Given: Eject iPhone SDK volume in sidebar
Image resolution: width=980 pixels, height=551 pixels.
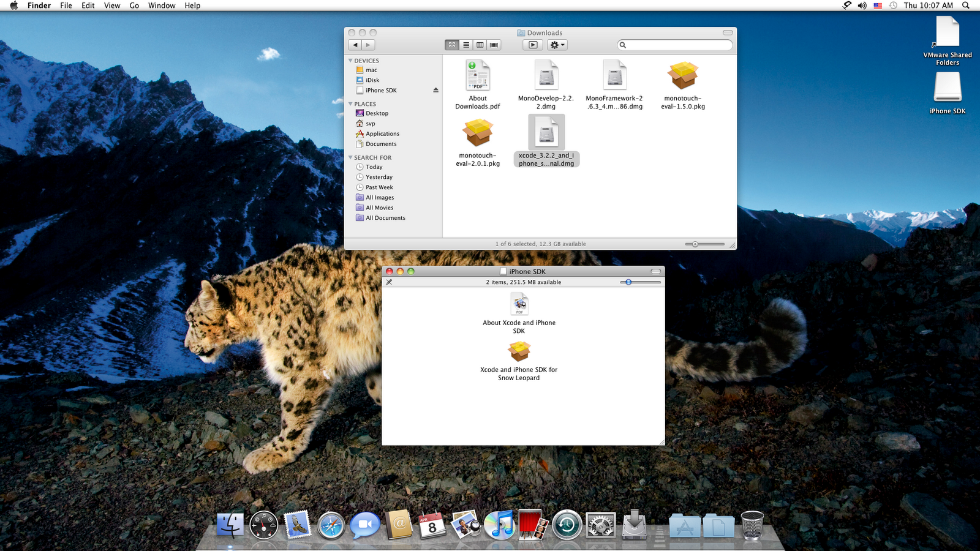Looking at the screenshot, I should [x=436, y=90].
